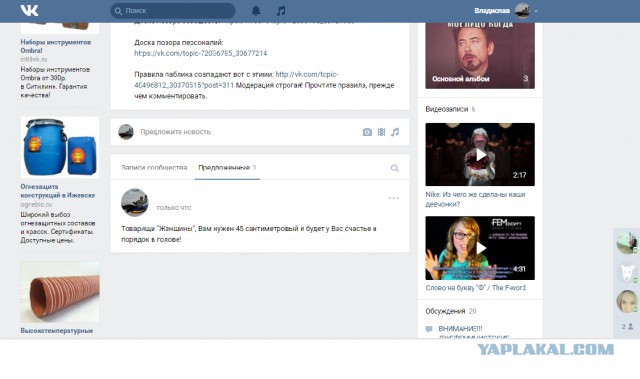
Task: Open Основной альбом photo album
Action: 480,55
